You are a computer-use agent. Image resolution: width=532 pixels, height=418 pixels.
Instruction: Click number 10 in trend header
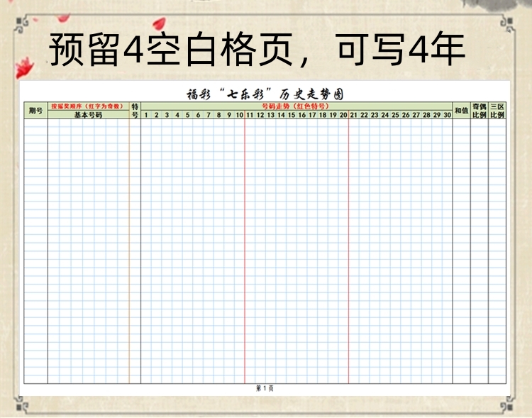pyautogui.click(x=240, y=115)
